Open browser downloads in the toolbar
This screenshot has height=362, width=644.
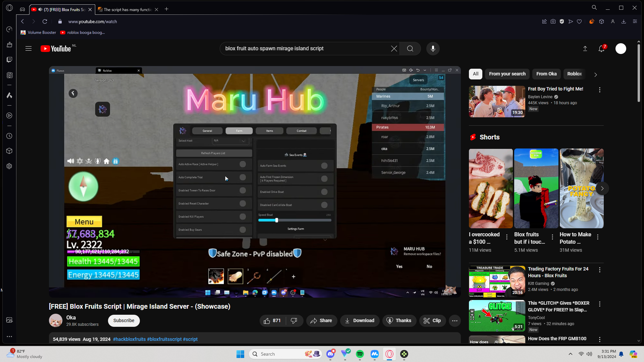(x=624, y=21)
